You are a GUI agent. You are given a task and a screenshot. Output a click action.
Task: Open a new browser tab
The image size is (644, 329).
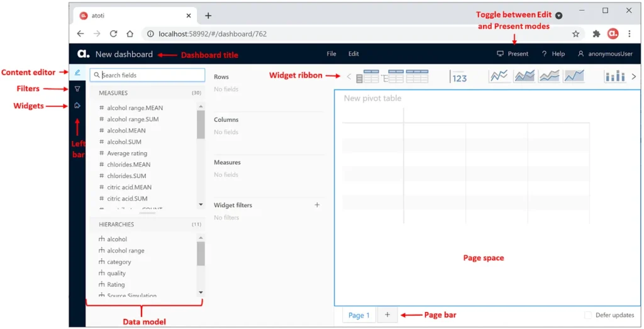208,16
